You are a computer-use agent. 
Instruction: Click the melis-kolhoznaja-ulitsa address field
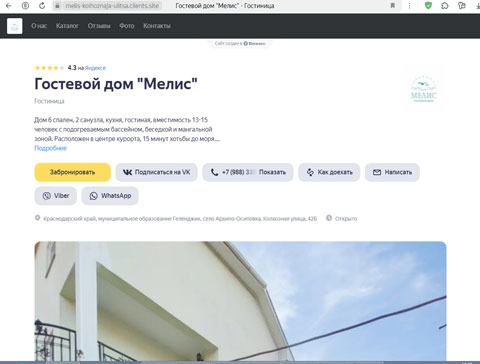pyautogui.click(x=112, y=6)
